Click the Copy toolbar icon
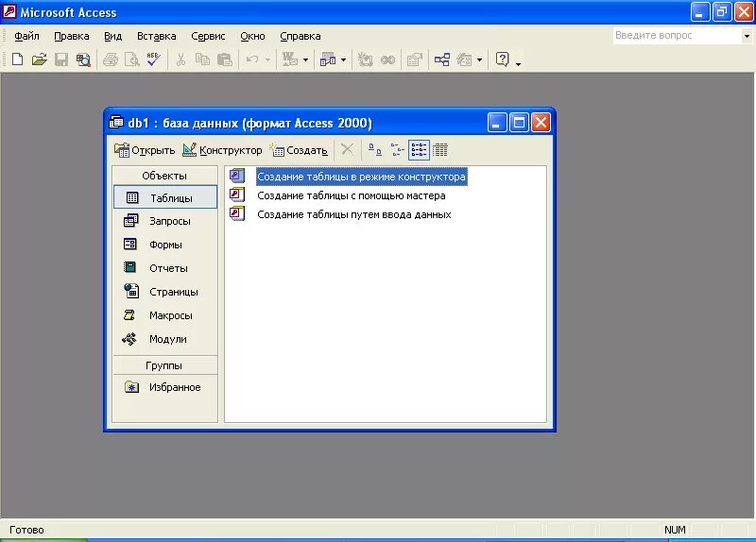Viewport: 756px width, 542px height. point(202,59)
